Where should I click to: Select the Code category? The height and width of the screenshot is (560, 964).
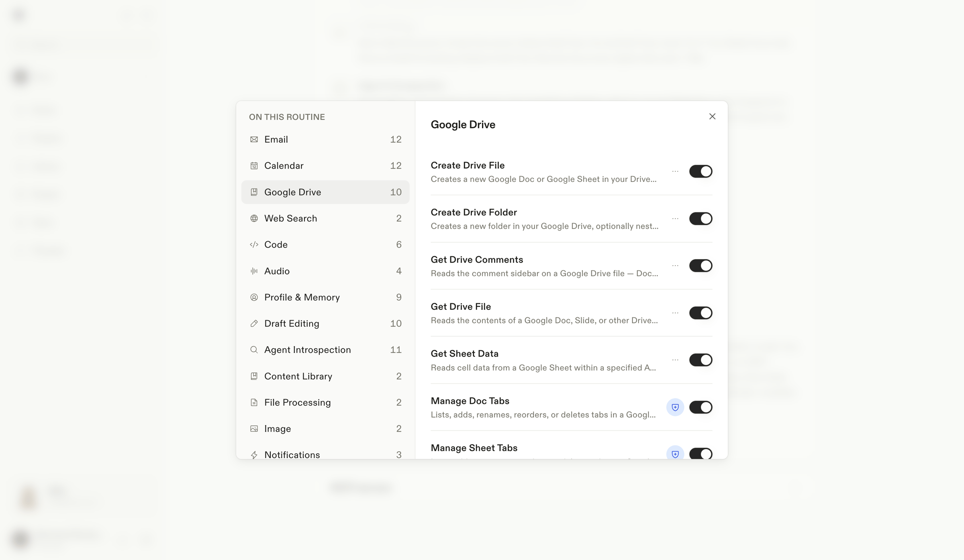pos(325,244)
